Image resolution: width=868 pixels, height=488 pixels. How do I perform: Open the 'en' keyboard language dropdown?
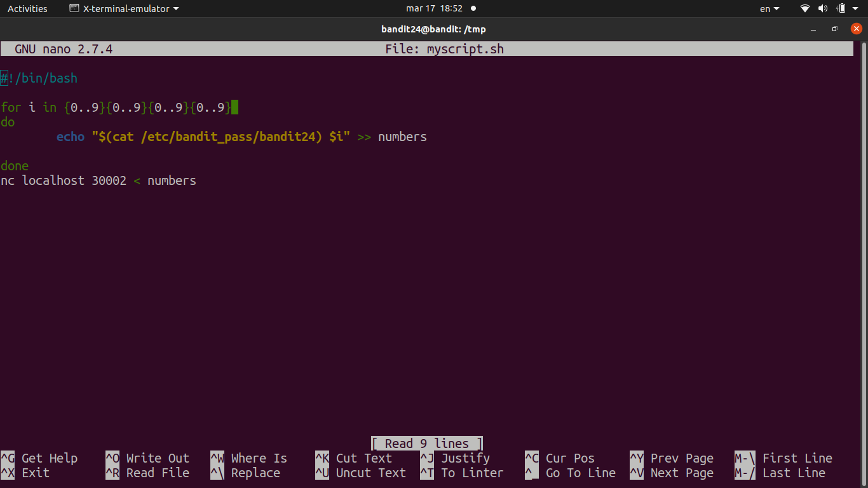coord(770,9)
